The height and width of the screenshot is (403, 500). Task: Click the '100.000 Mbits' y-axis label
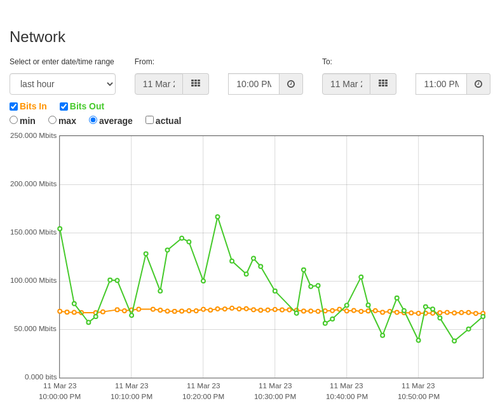click(33, 281)
